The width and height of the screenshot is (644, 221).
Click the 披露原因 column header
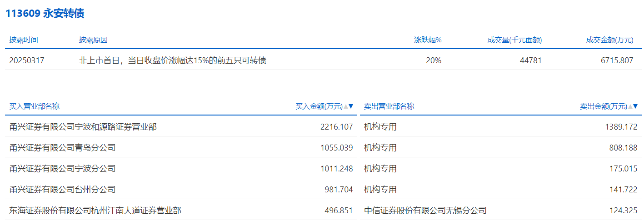[x=93, y=40]
